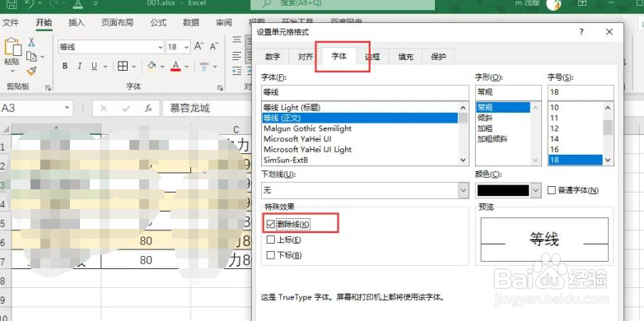Click the Cancel X icon in the formula bar
This screenshot has height=321, width=644.
click(104, 109)
